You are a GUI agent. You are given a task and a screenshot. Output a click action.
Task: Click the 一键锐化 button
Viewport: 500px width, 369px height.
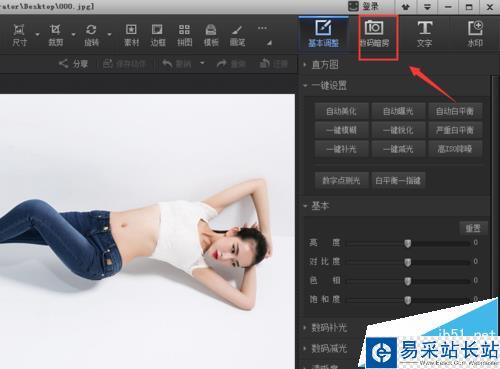coord(398,130)
